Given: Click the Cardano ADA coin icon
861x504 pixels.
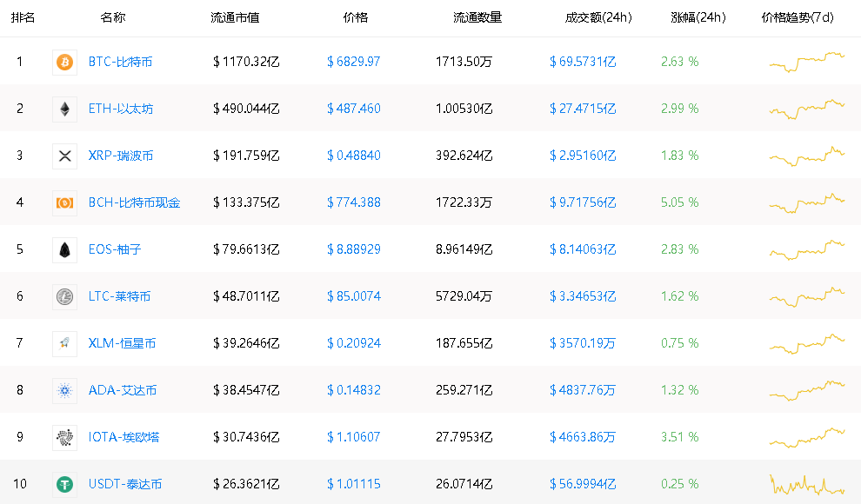Looking at the screenshot, I should tap(65, 390).
